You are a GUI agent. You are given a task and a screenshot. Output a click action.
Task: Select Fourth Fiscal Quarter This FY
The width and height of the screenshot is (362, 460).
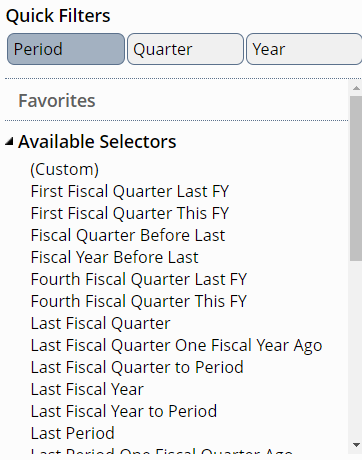pos(139,301)
